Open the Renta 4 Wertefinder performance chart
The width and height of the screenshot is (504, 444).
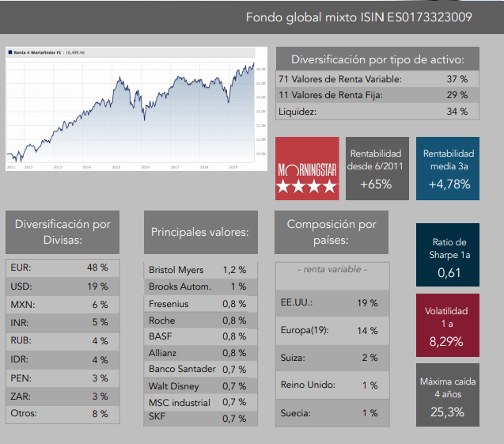point(135,108)
